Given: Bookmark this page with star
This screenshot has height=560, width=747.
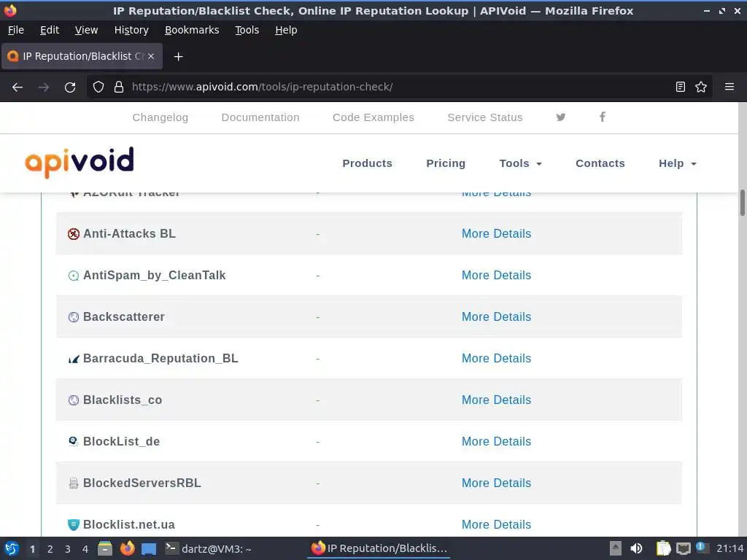Looking at the screenshot, I should 701,87.
